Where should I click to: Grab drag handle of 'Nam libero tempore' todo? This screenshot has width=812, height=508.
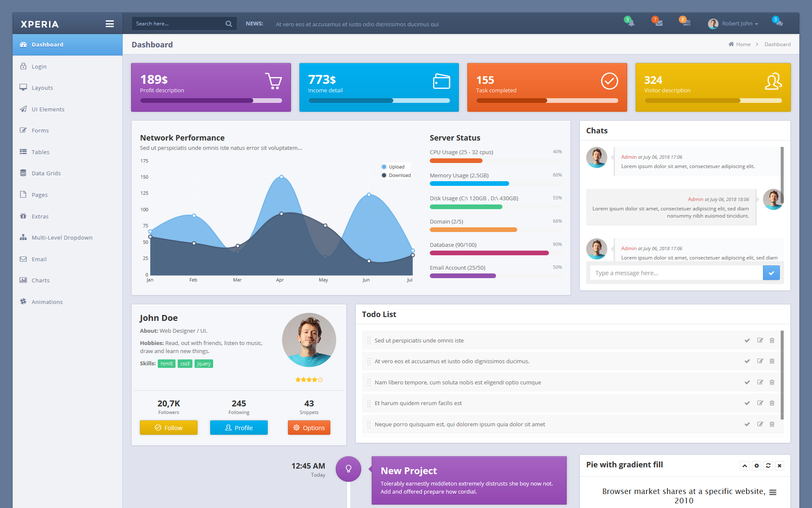[x=369, y=382]
